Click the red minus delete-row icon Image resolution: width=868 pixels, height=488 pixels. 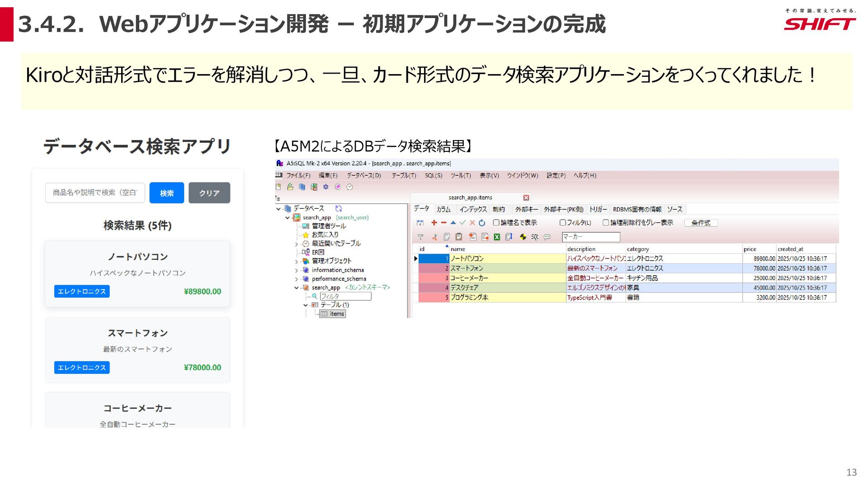click(x=443, y=223)
